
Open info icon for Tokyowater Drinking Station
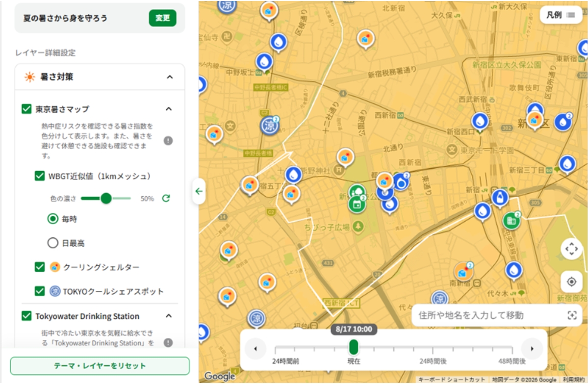[168, 342]
